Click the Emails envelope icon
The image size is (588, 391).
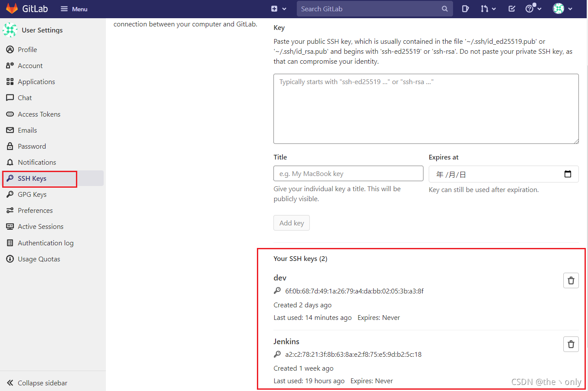pos(10,130)
